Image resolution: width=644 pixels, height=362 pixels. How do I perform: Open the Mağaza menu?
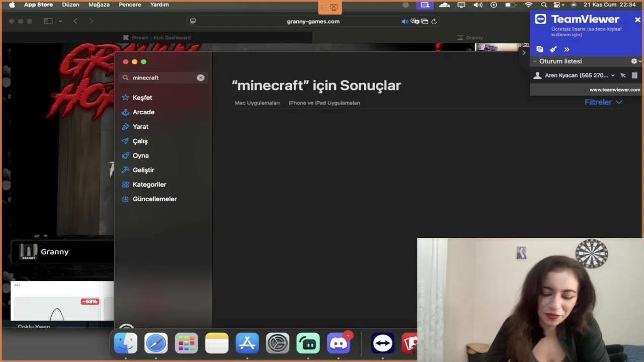click(99, 5)
